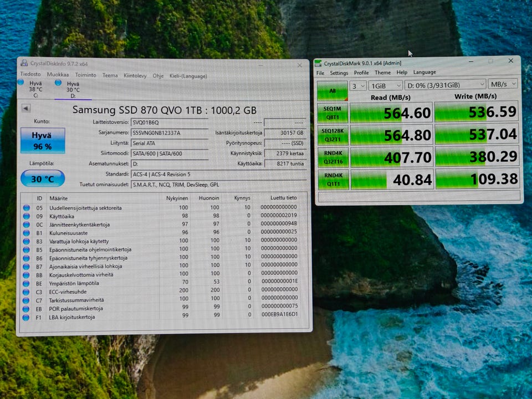532x399 pixels.
Task: Select the C: drive status icon
Action: [x=21, y=82]
